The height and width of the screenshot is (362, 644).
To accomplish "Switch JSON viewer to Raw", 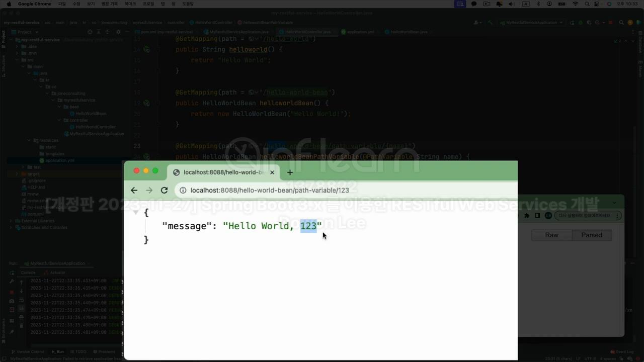I will point(551,235).
